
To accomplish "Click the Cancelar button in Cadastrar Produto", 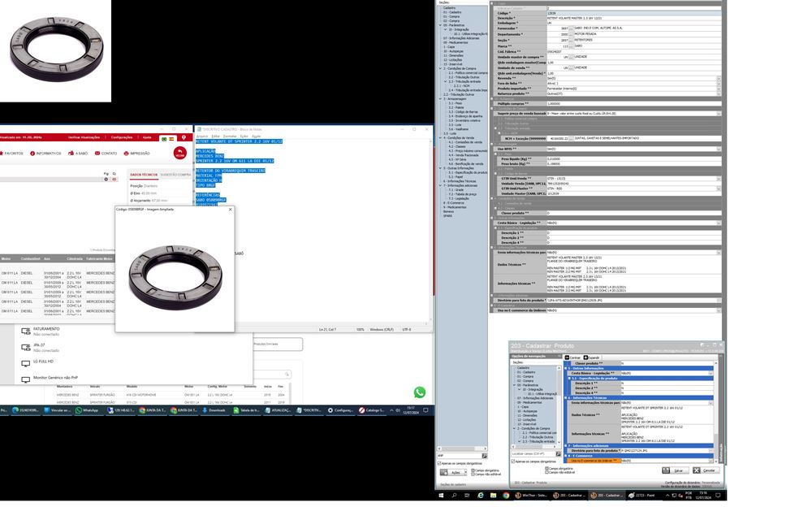I will click(705, 470).
